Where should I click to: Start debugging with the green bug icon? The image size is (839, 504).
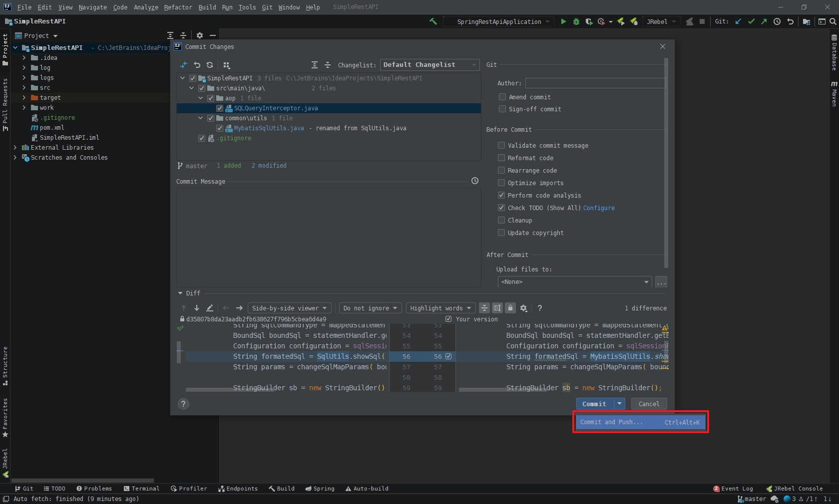pos(576,21)
